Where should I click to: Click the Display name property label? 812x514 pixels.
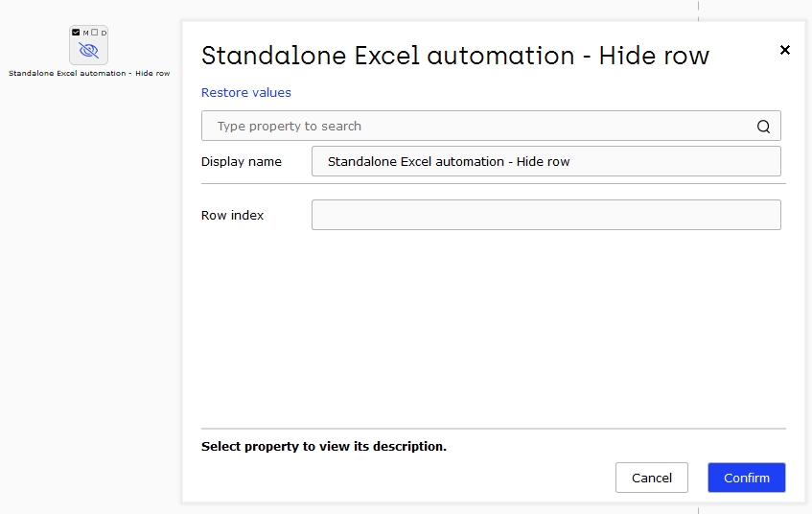point(242,162)
